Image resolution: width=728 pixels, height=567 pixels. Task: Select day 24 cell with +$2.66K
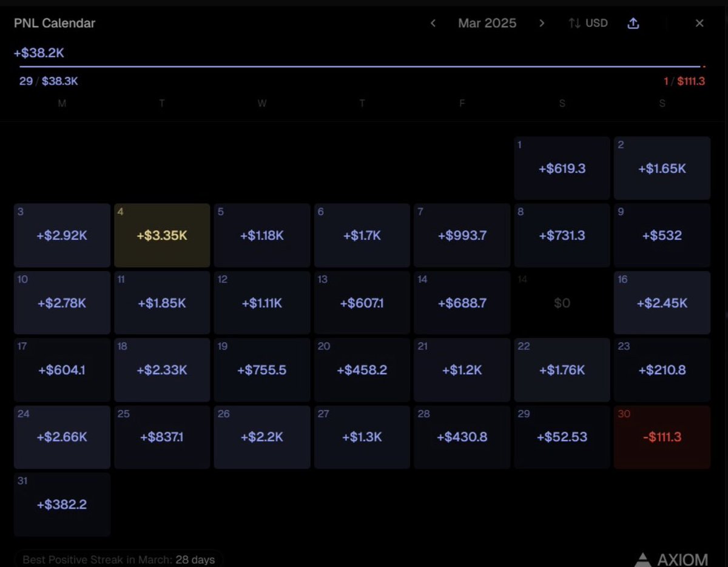[x=62, y=437]
